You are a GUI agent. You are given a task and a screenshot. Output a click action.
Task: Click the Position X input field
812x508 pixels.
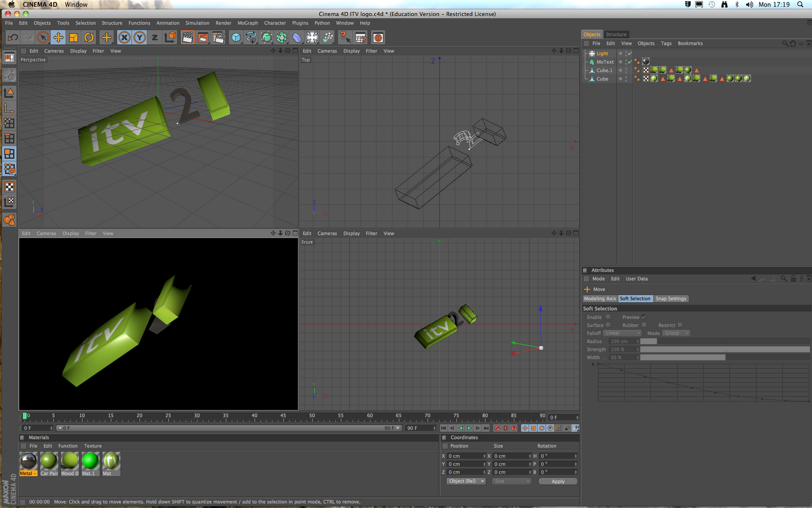click(466, 456)
